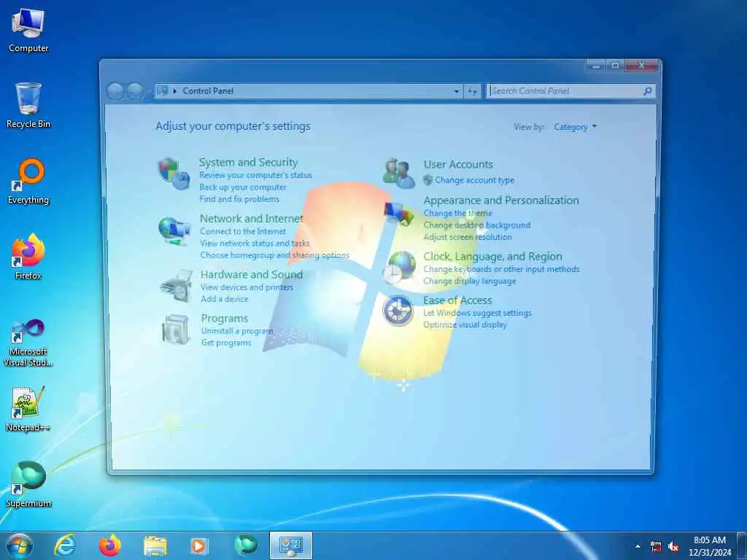Click Change account type
The image size is (747, 560).
pos(474,180)
